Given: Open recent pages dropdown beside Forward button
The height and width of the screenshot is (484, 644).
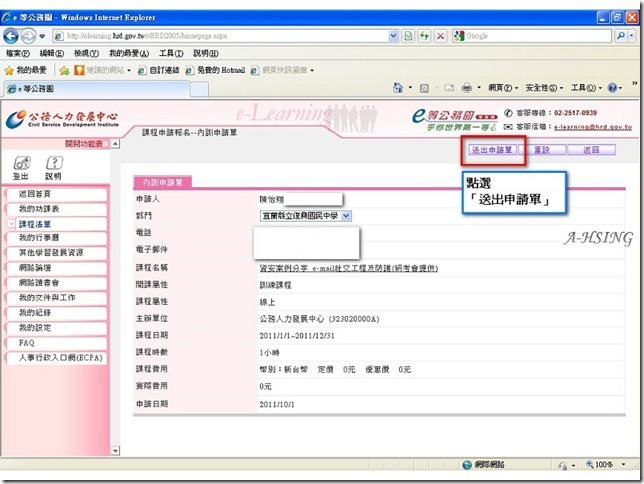Looking at the screenshot, I should (x=42, y=36).
